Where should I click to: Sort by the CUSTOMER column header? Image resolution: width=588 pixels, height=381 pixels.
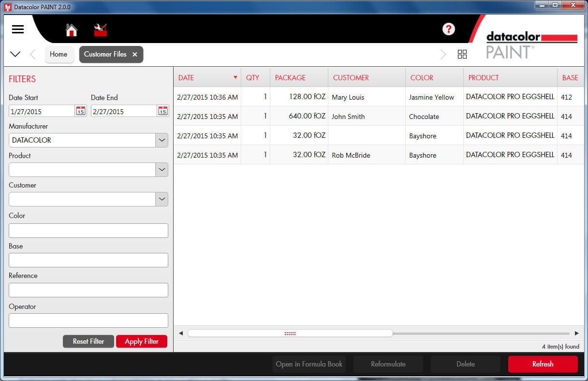(367, 77)
